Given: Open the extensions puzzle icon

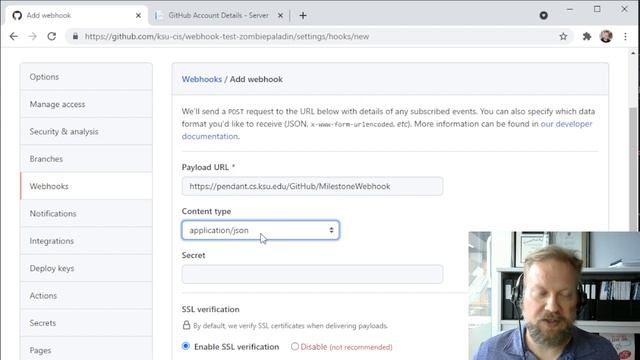Looking at the screenshot, I should tap(587, 36).
